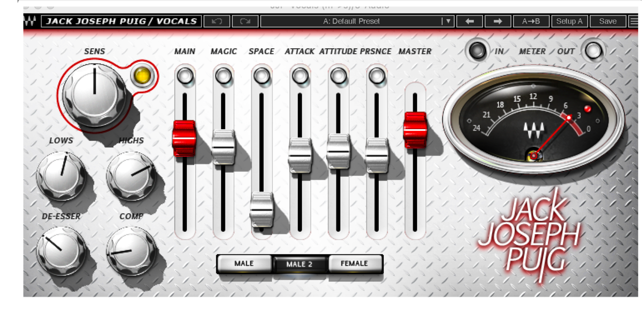Click the HIGHS knob
This screenshot has width=644, height=320.
point(131,176)
